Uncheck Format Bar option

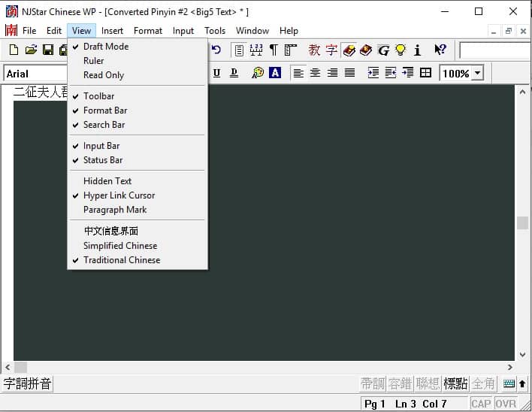pyautogui.click(x=138, y=111)
